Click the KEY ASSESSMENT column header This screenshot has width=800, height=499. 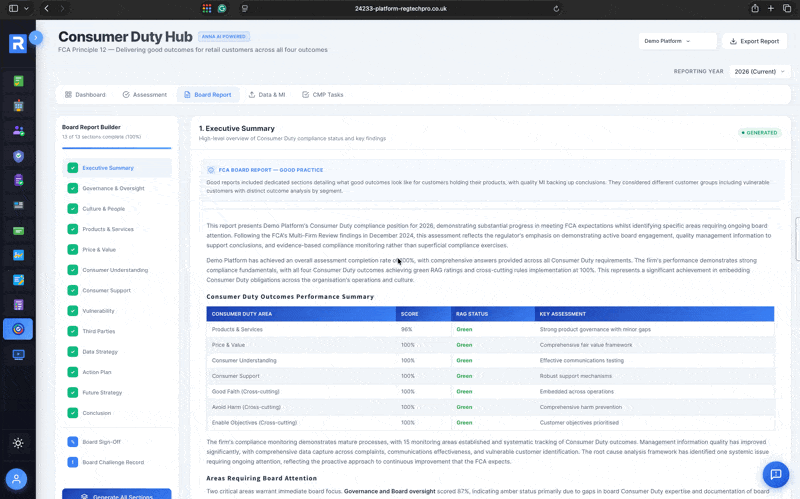pyautogui.click(x=654, y=314)
